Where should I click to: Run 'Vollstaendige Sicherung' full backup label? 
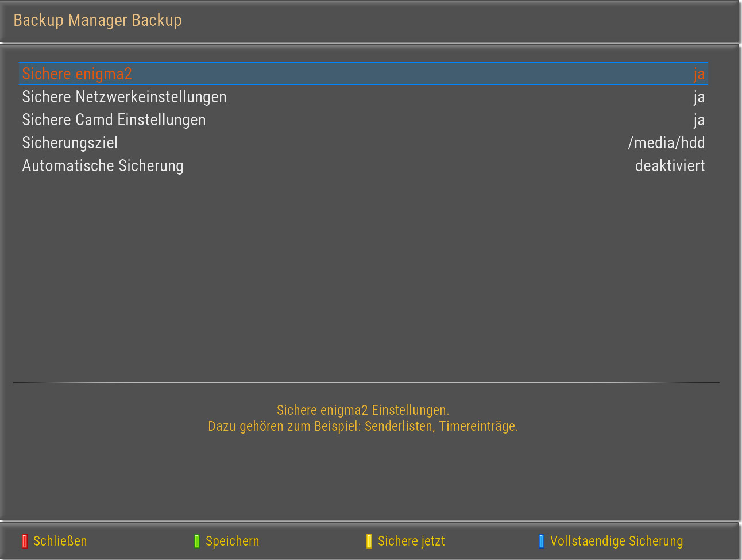pyautogui.click(x=616, y=541)
